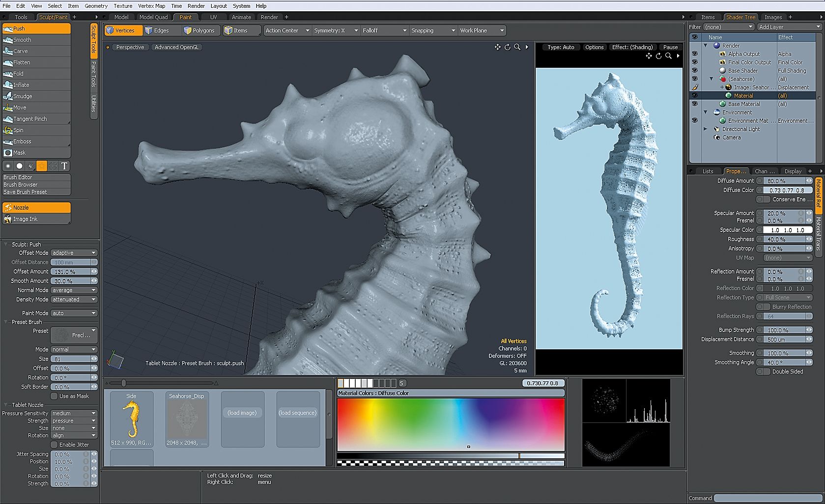This screenshot has height=504, width=825.
Task: Click the viewport zoom magnifier icon
Action: click(x=517, y=47)
